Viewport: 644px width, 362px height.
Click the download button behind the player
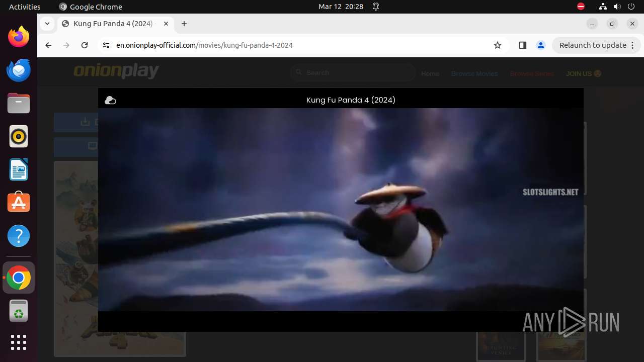coord(76,122)
